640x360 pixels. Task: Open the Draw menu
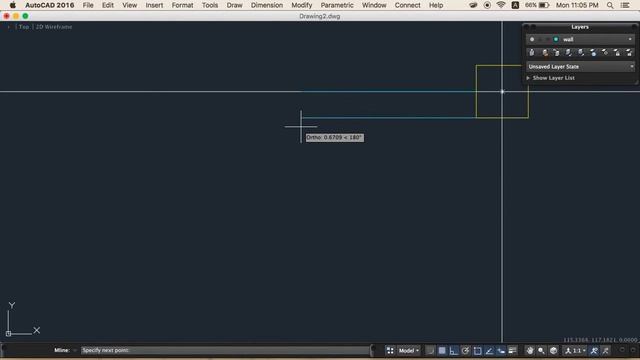[234, 5]
